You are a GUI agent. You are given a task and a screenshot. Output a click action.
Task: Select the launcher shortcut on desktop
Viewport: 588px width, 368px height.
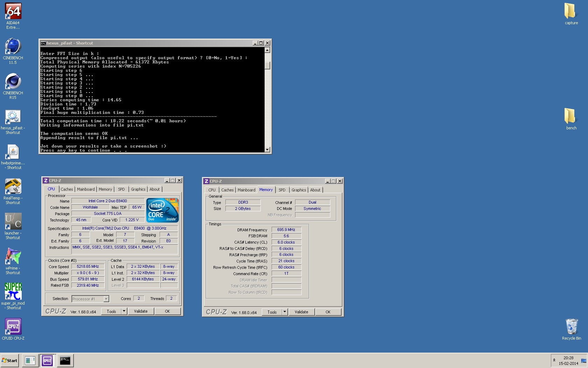(13, 226)
